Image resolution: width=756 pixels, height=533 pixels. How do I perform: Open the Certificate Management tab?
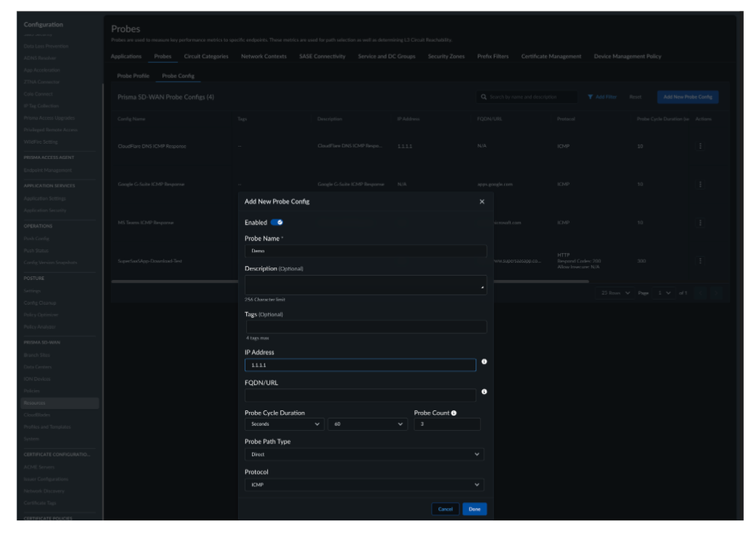(x=551, y=57)
